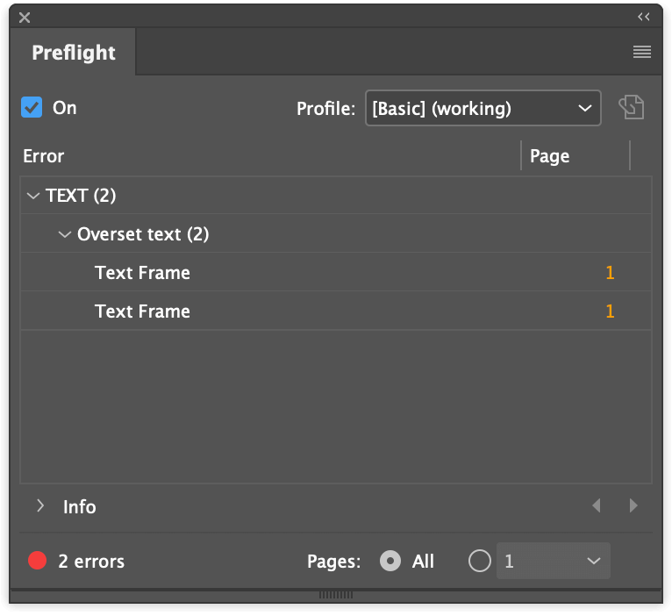Viewport: 672px width, 616px height.
Task: Select the first Text Frame error
Action: (x=142, y=273)
